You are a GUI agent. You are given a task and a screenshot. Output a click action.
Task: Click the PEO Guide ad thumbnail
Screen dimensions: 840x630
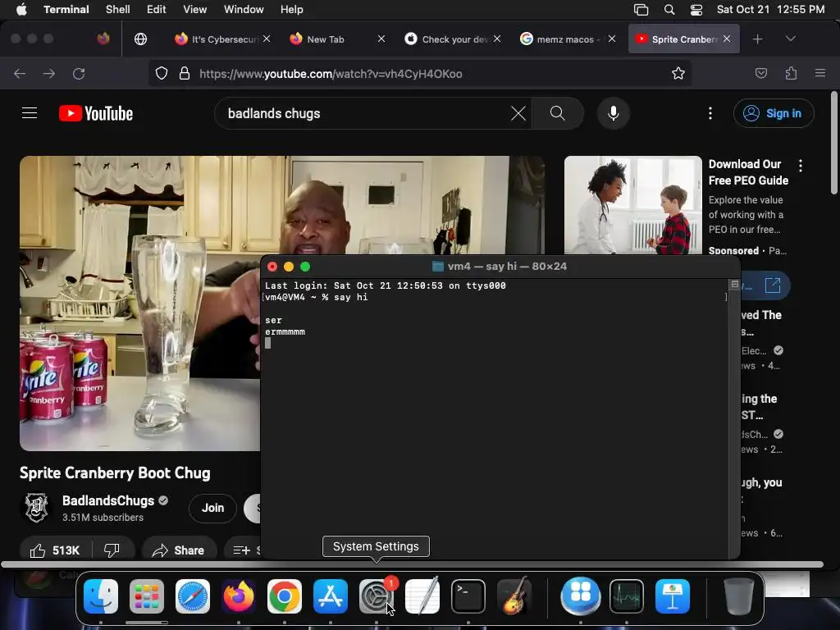coord(632,205)
